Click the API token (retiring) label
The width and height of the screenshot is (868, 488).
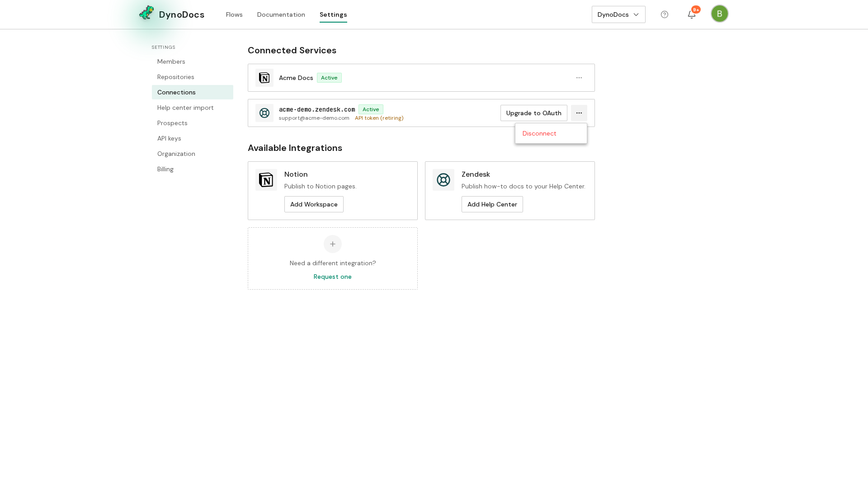click(x=379, y=118)
